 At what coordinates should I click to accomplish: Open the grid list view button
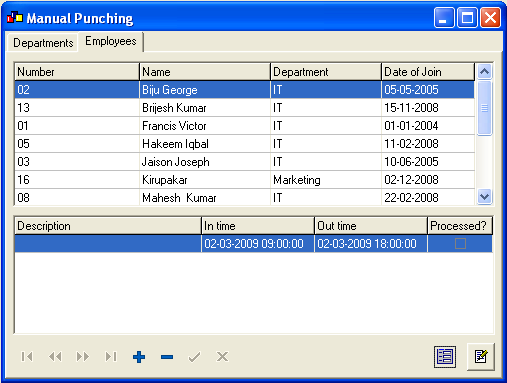tap(445, 357)
